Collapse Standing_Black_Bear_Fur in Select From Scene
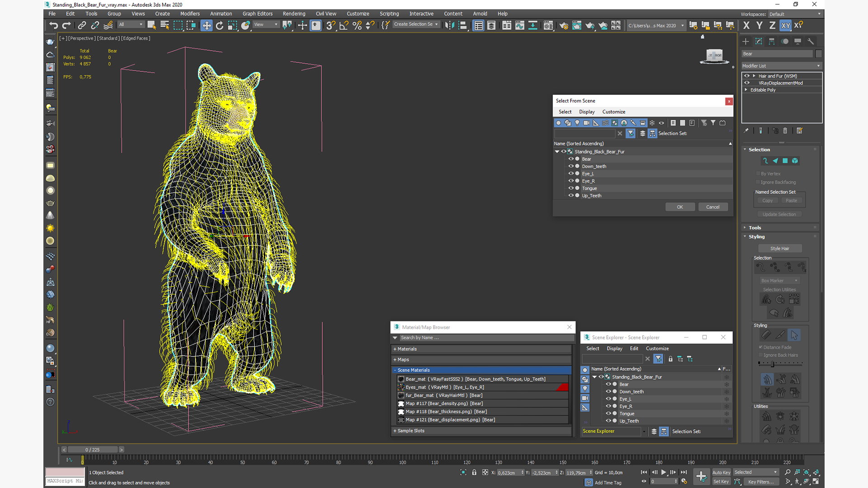868x488 pixels. (x=557, y=152)
